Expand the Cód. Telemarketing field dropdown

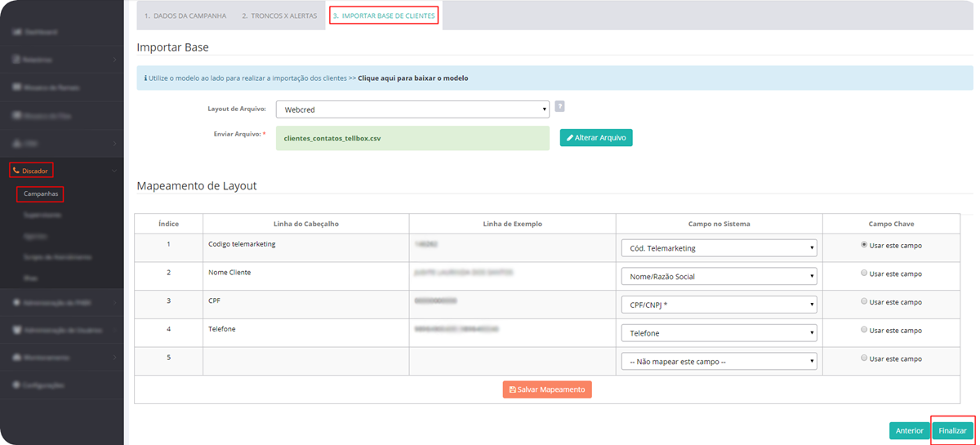[x=719, y=248]
